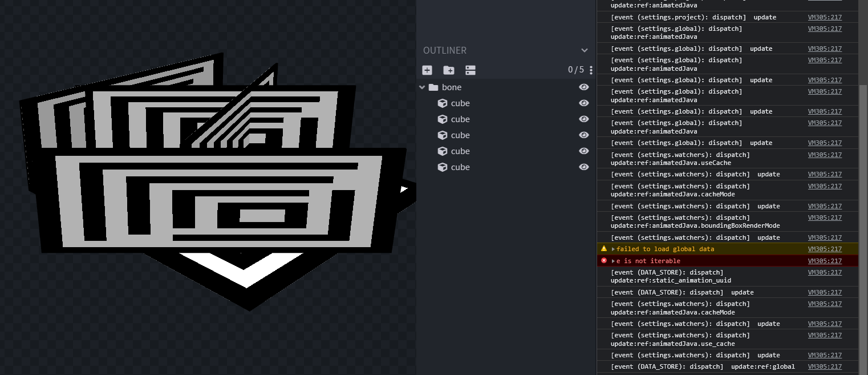This screenshot has width=868, height=375.
Task: Click the 0 / 5 selection counter
Action: (575, 70)
